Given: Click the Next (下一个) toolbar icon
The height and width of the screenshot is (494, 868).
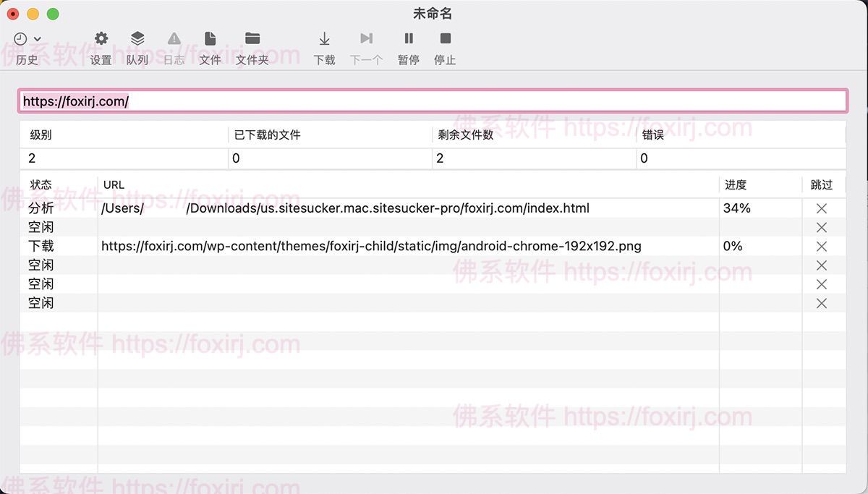Looking at the screenshot, I should click(x=366, y=39).
